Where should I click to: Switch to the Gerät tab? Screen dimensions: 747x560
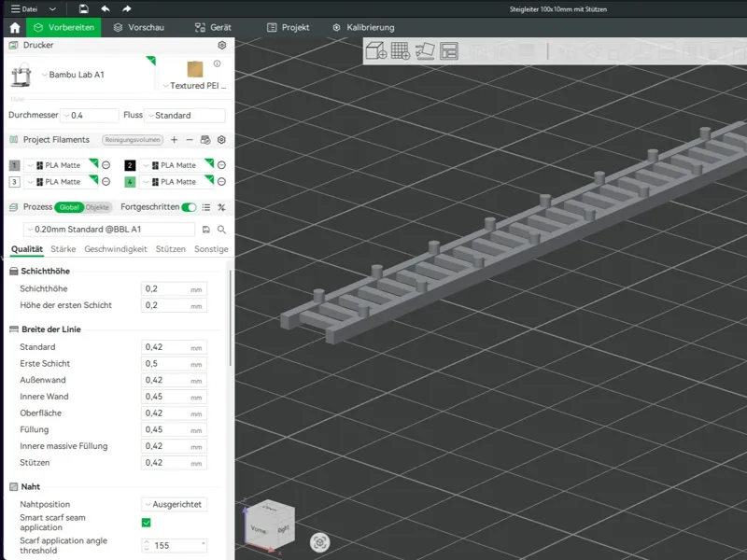tap(213, 28)
